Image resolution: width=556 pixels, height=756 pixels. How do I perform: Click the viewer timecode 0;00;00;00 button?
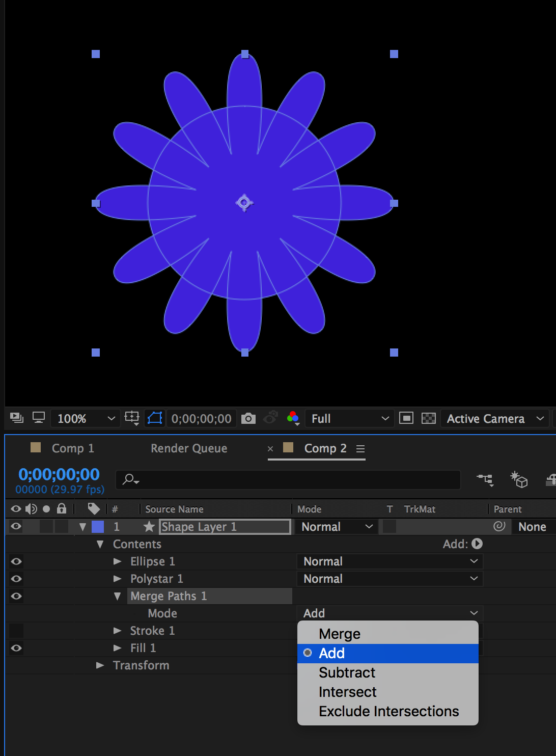click(x=202, y=418)
